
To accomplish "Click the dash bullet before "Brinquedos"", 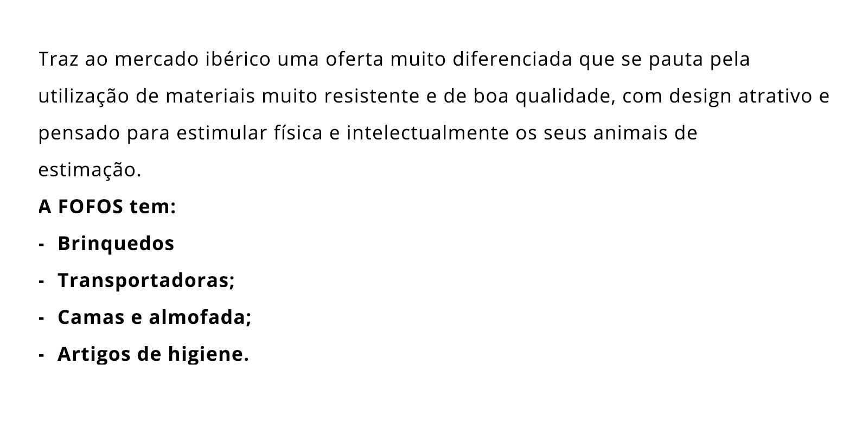I will [x=41, y=245].
